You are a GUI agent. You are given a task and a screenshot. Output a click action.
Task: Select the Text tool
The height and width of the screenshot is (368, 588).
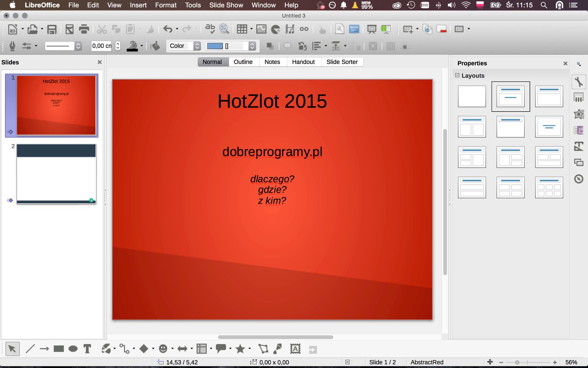88,349
